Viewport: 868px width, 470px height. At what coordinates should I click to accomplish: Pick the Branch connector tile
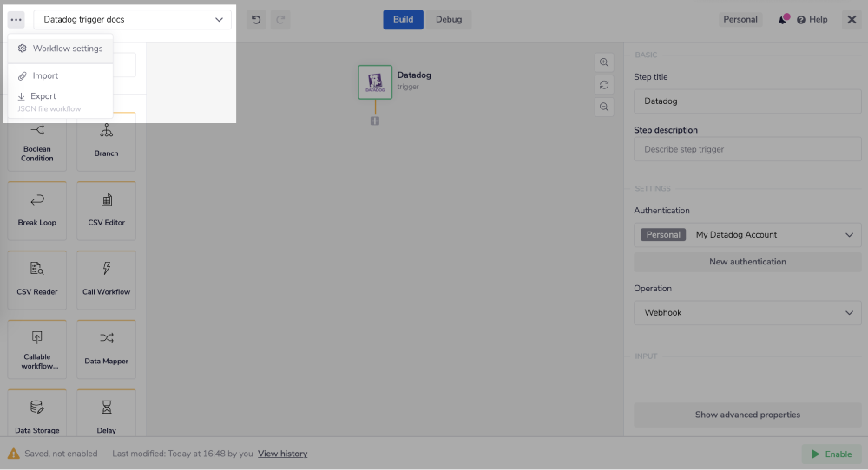(x=106, y=141)
